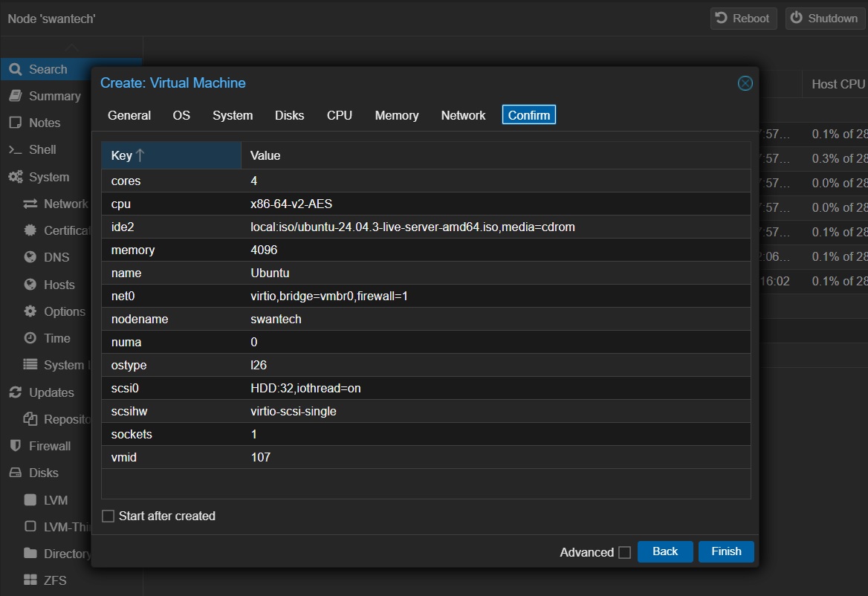Click the Updates refresh icon
This screenshot has width=868, height=596.
pyautogui.click(x=16, y=392)
